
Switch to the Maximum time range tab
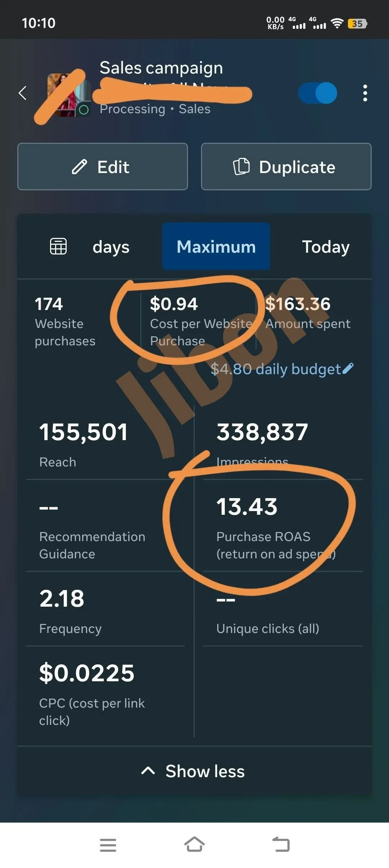point(216,247)
